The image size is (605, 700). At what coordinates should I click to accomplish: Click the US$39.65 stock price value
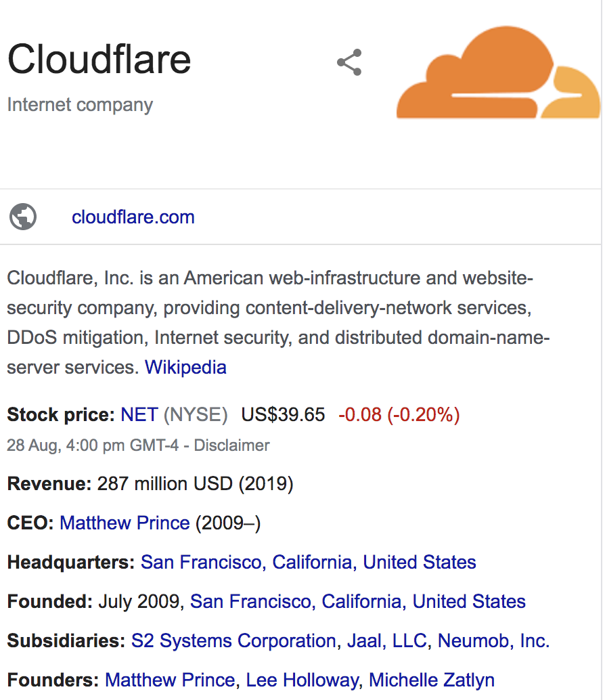(x=283, y=415)
